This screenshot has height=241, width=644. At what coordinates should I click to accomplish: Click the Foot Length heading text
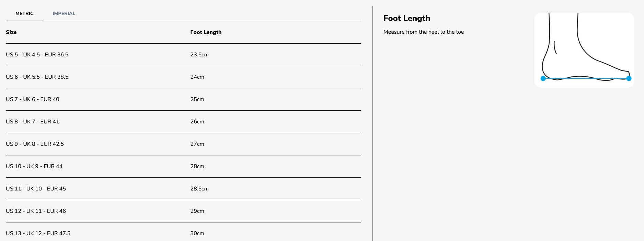[407, 18]
